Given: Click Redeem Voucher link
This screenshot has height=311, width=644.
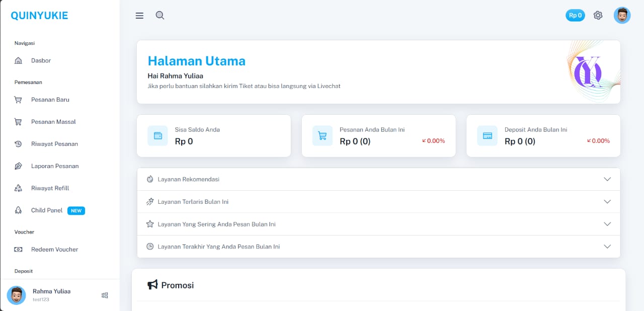Looking at the screenshot, I should tap(54, 250).
